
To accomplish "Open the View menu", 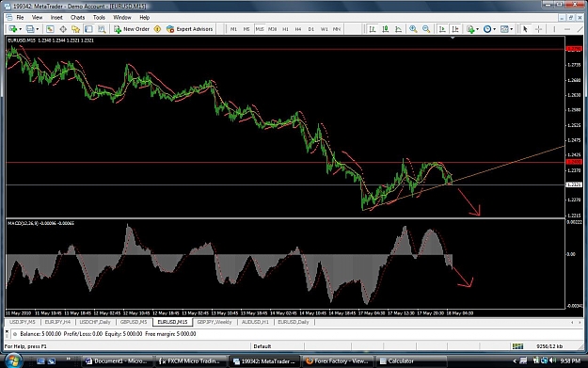I will tap(37, 17).
